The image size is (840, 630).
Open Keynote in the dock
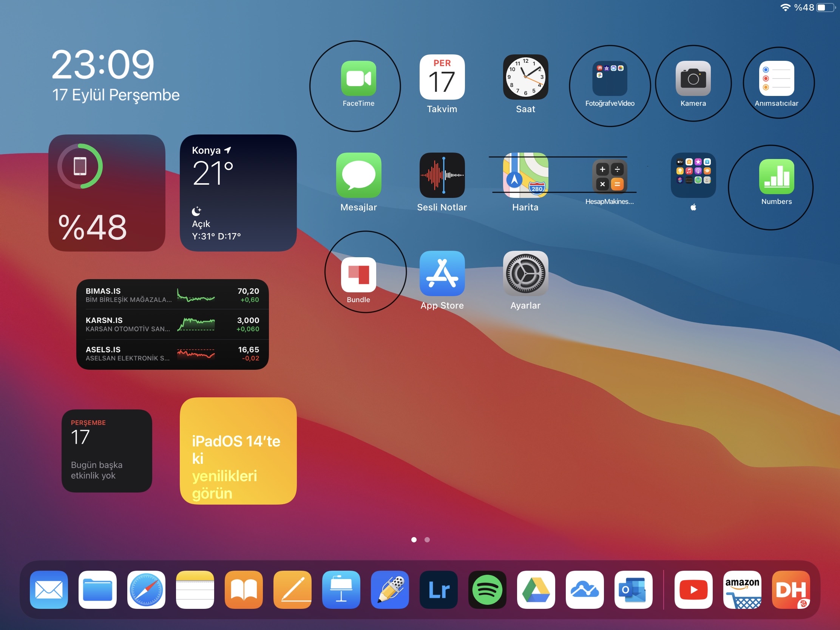coord(341,589)
